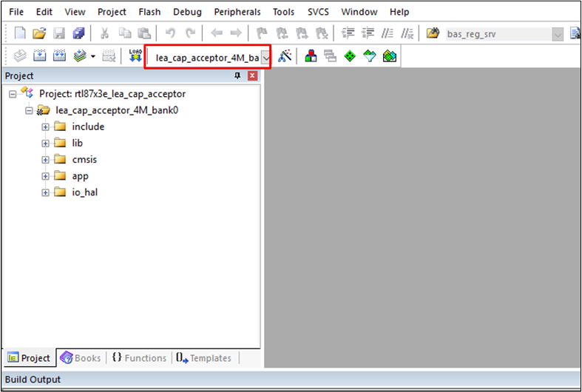The image size is (582, 392).
Task: Click the Rebuild all target files icon
Action: (x=59, y=56)
